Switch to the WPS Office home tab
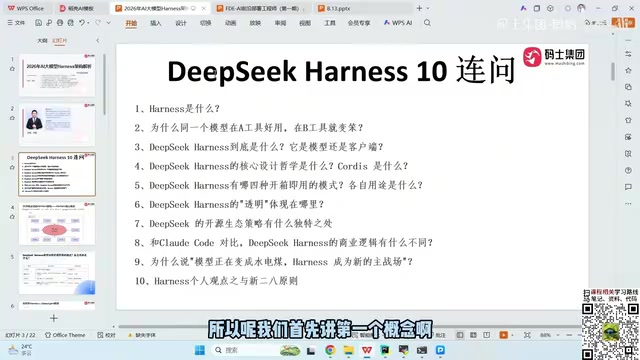This screenshot has height=360, width=640. click(26, 8)
